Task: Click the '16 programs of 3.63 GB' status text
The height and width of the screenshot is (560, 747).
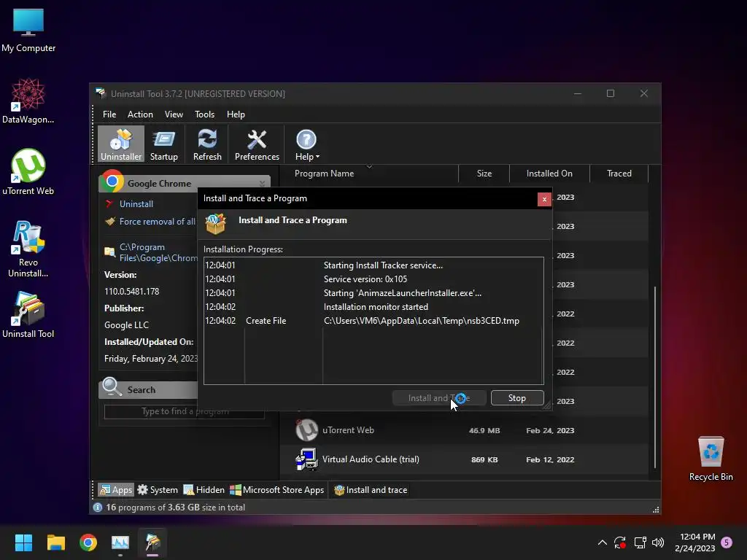Action: (x=175, y=507)
